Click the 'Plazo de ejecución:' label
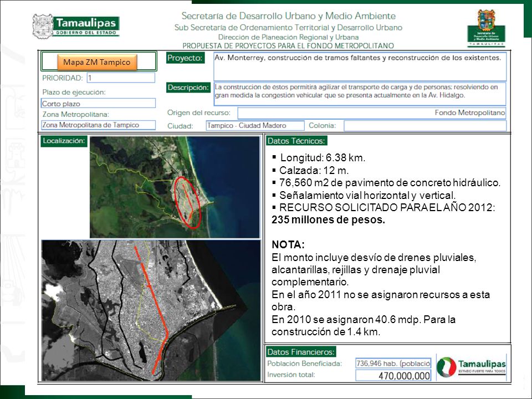The height and width of the screenshot is (399, 532). 74,93
